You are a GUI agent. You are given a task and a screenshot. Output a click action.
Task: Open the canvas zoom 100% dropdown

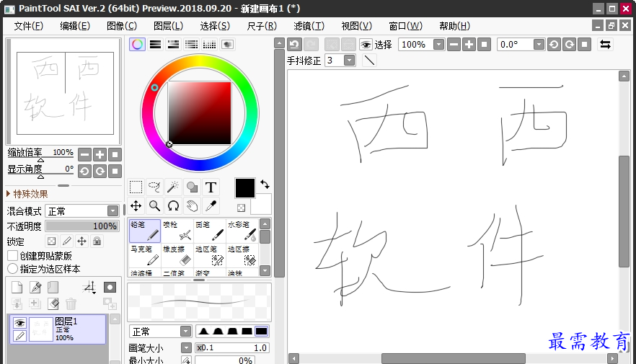click(x=438, y=44)
